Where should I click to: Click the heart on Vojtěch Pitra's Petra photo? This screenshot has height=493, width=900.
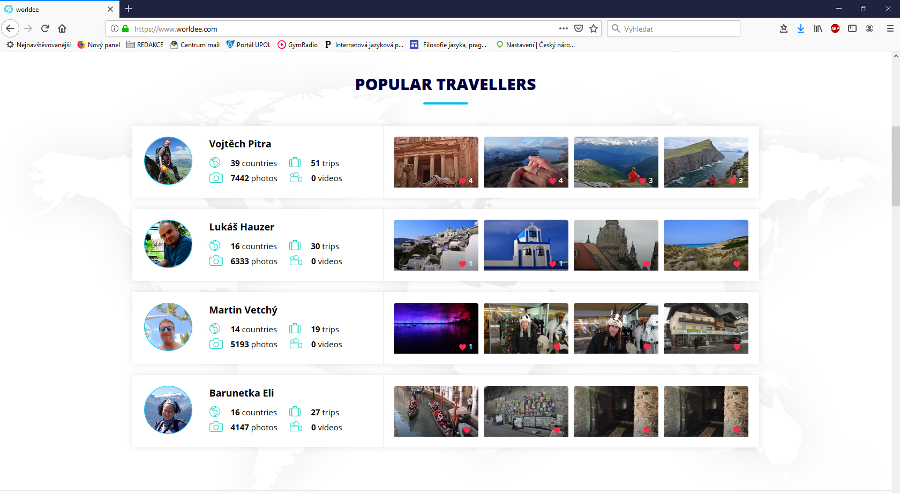(462, 181)
